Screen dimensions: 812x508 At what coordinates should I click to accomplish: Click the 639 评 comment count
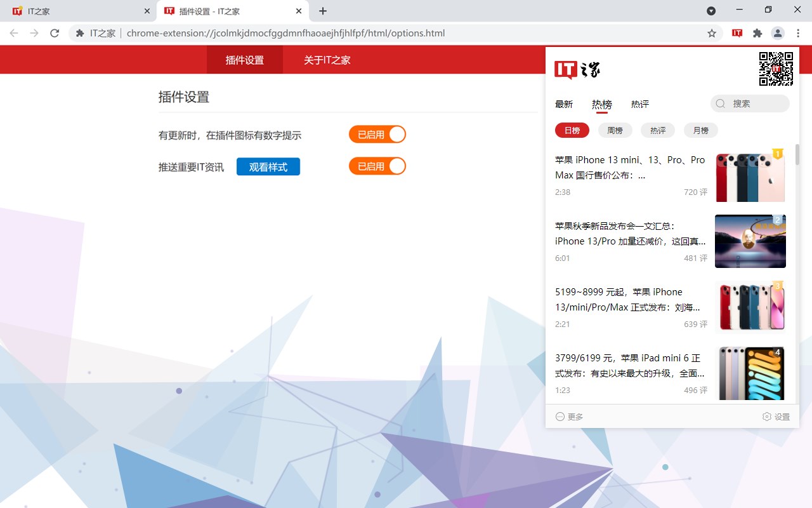(695, 324)
